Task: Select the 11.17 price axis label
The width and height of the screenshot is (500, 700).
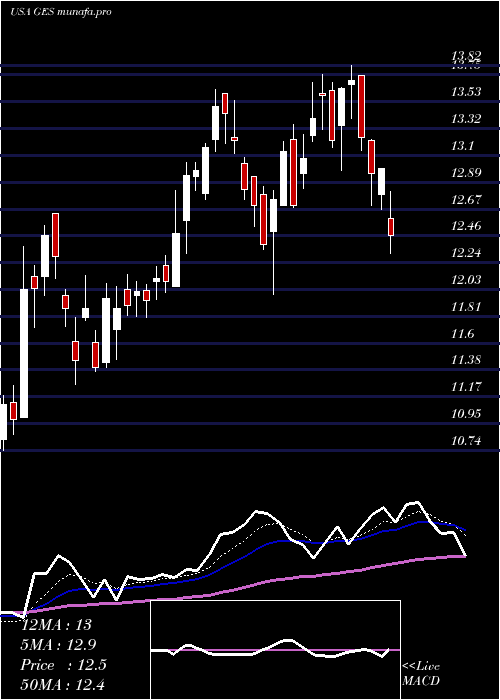Action: click(466, 387)
